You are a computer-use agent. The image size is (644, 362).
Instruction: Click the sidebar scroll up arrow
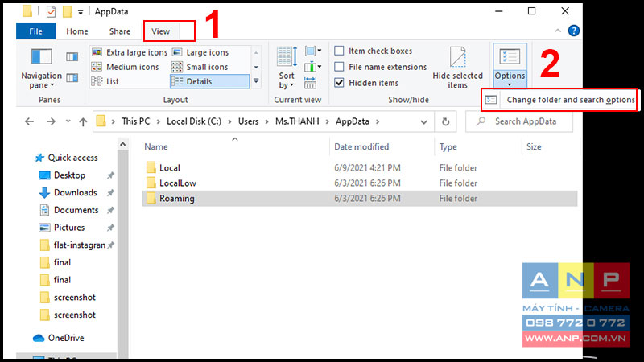[122, 145]
